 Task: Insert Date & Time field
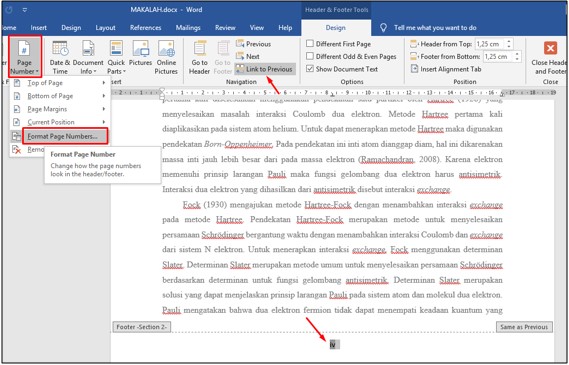click(60, 57)
